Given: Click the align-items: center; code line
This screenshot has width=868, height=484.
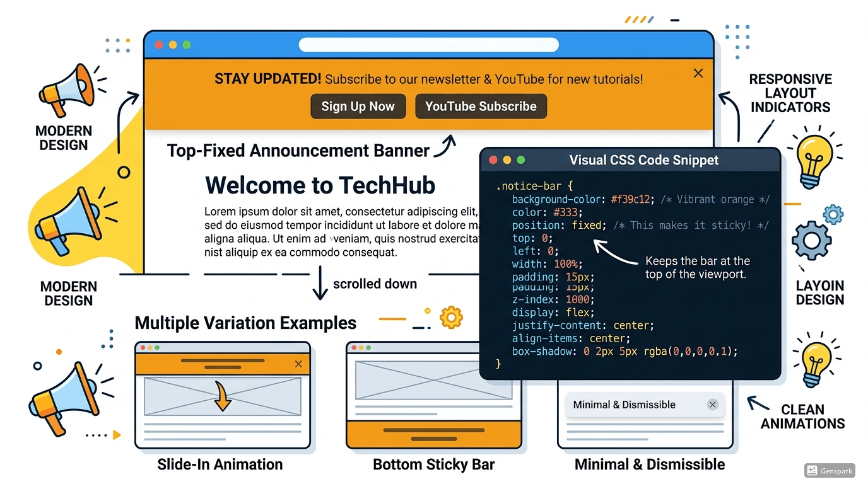Looking at the screenshot, I should (571, 338).
